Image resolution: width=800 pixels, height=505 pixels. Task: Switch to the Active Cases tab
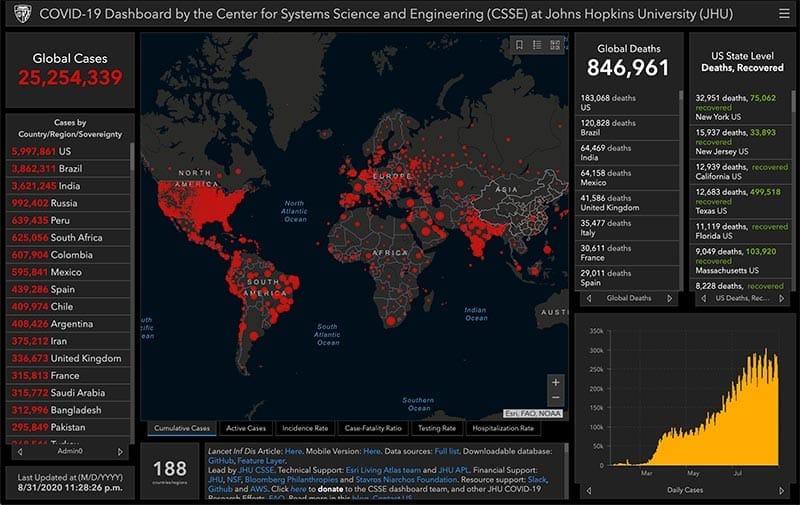(245, 428)
